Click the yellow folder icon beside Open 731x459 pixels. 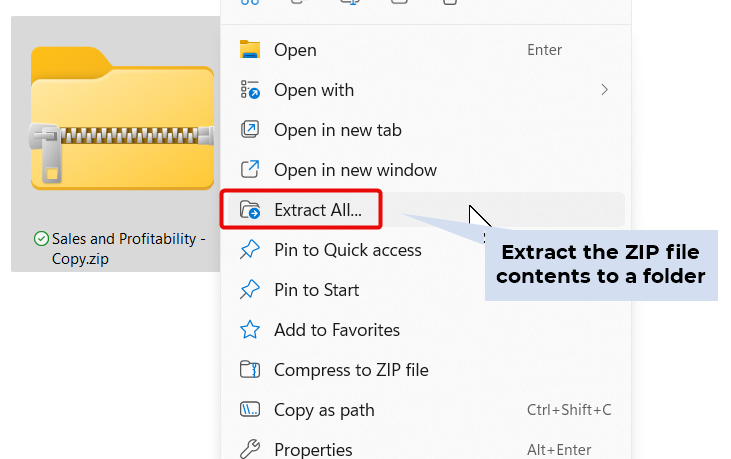tap(250, 50)
